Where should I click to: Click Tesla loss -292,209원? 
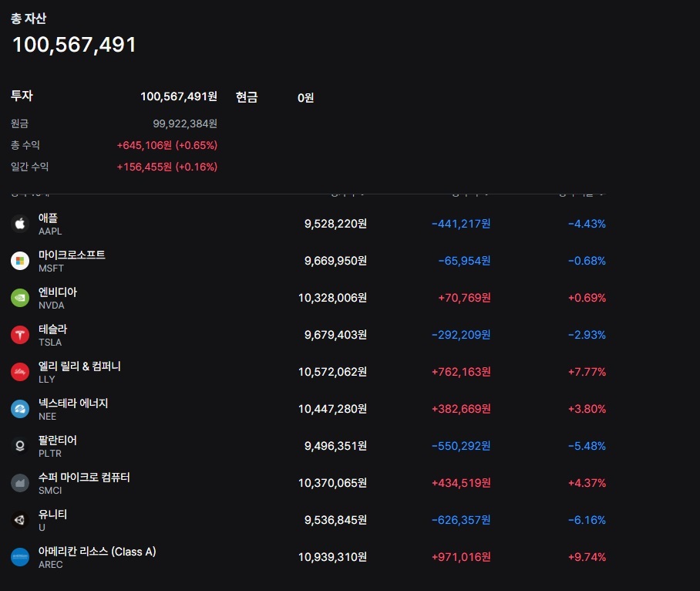click(x=461, y=335)
